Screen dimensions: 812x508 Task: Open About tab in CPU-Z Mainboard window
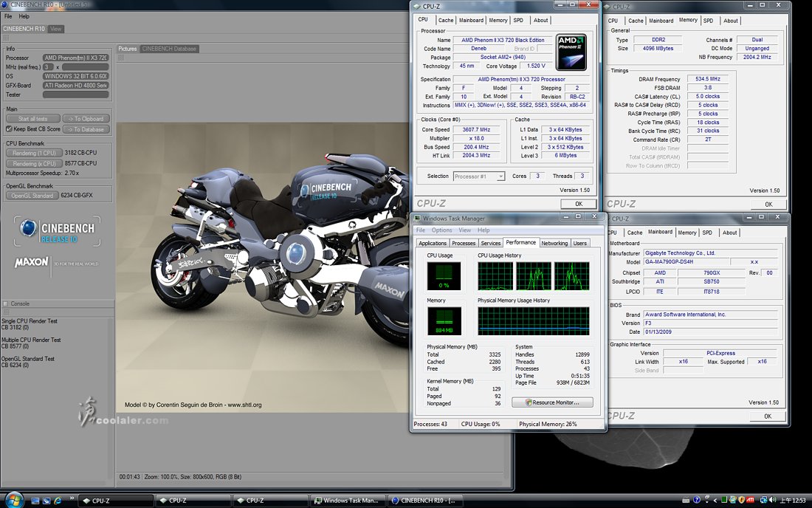(x=729, y=233)
